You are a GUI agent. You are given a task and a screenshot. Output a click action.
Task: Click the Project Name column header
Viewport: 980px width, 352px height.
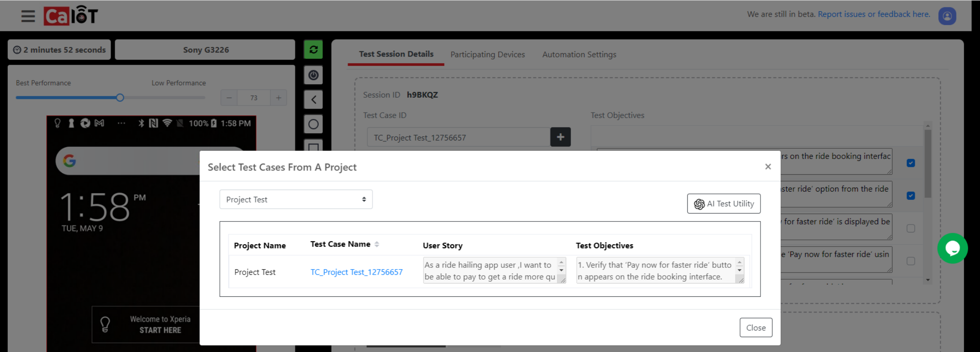[x=259, y=246]
